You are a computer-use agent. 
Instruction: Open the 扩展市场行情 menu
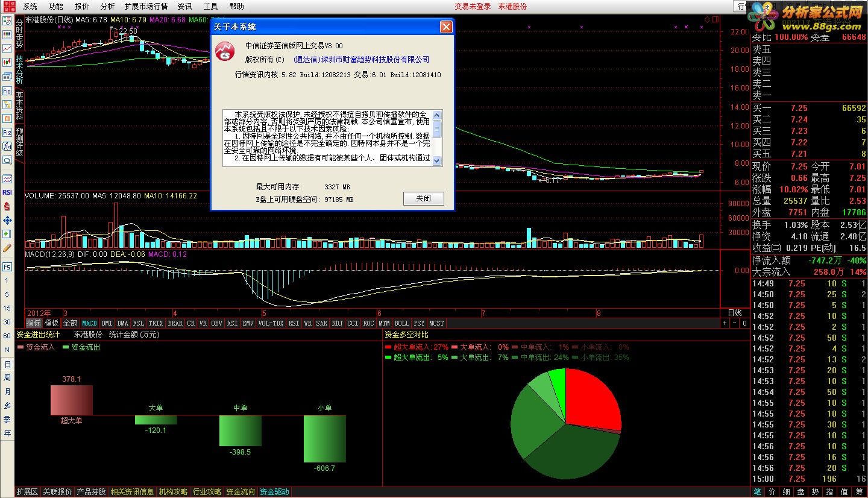146,7
